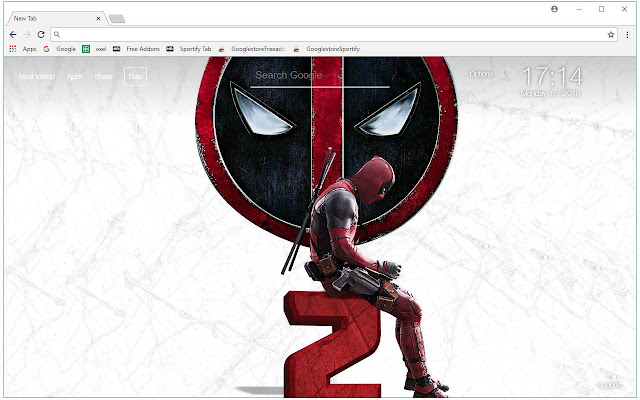Open the Sportify Tab bookmark
The image size is (640, 400).
coord(195,49)
